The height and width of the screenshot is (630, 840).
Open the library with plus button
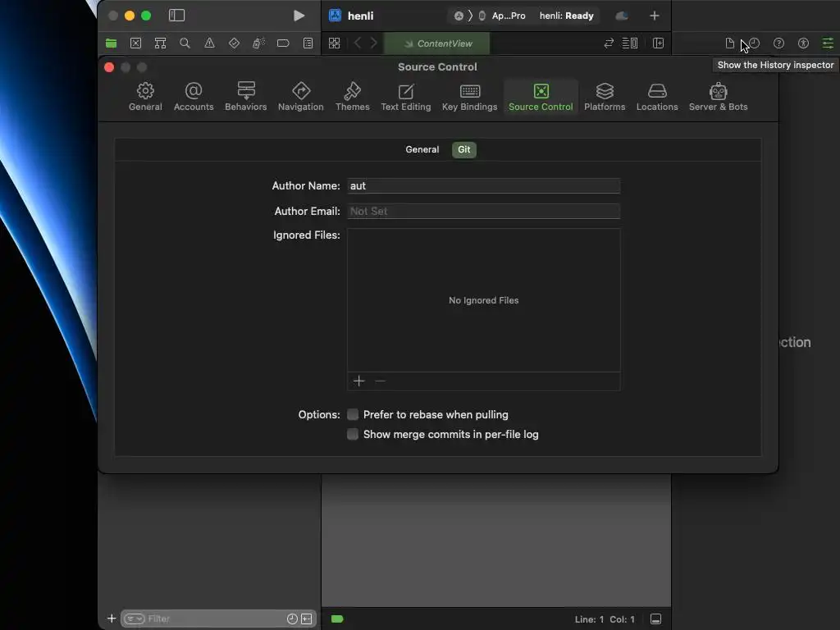[655, 16]
